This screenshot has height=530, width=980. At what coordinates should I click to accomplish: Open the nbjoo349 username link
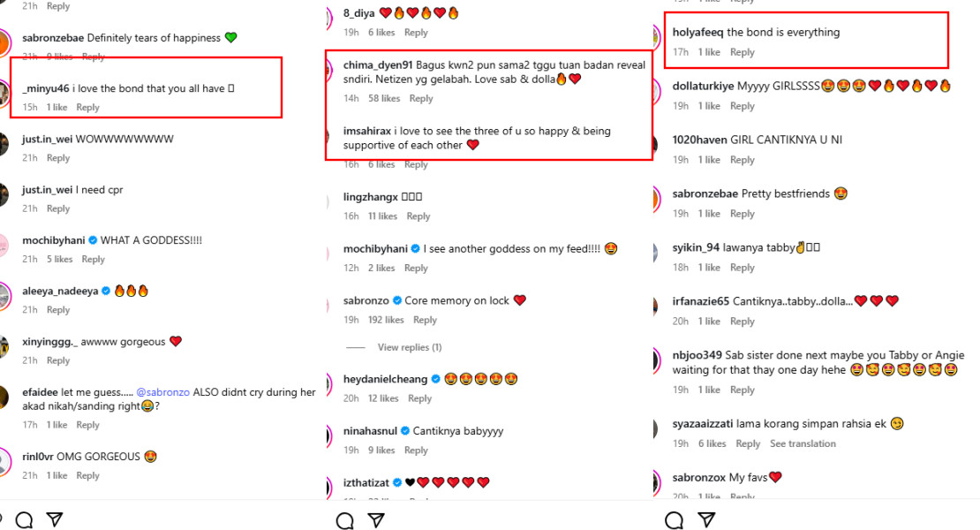697,355
